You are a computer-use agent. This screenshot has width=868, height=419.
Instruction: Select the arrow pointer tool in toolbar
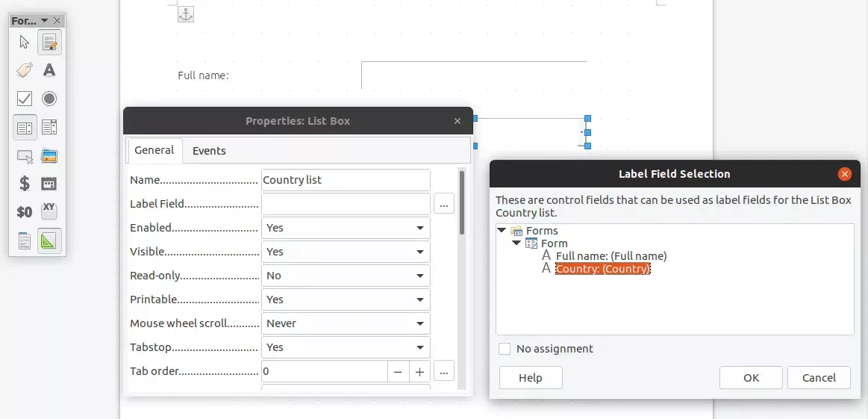click(x=25, y=43)
